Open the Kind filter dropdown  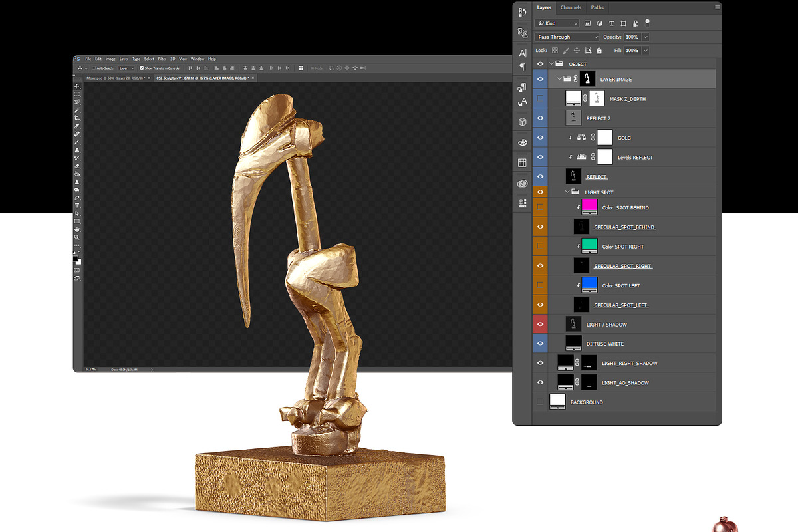click(557, 23)
